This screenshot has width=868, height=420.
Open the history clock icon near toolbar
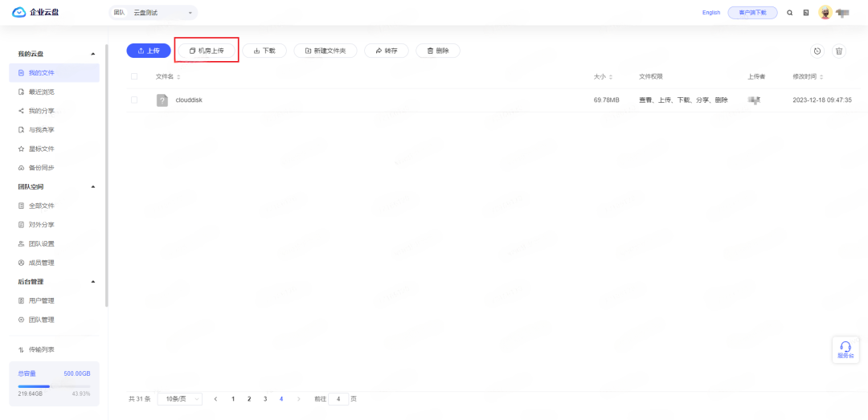pos(817,51)
